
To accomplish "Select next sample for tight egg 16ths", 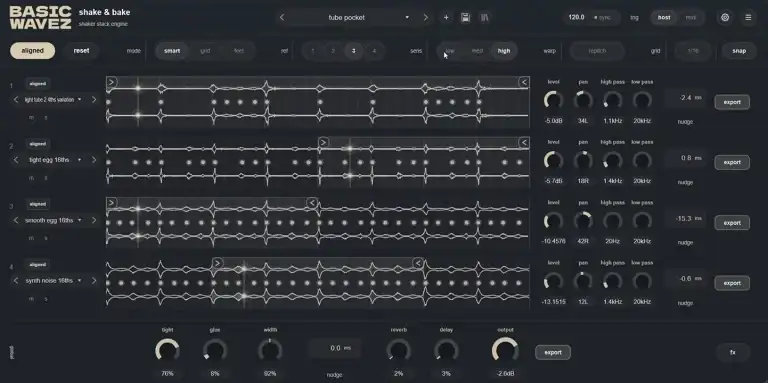I will [94, 160].
